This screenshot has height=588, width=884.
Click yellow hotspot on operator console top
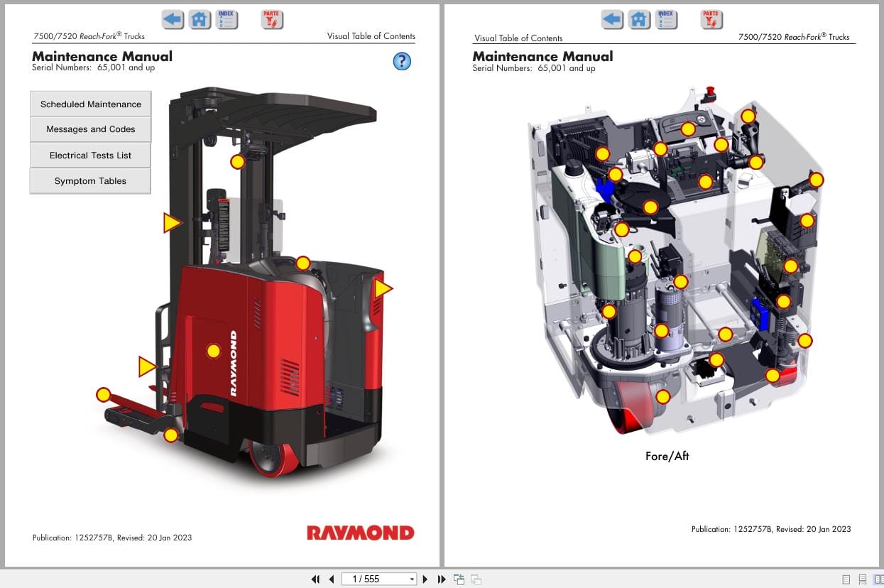click(303, 263)
